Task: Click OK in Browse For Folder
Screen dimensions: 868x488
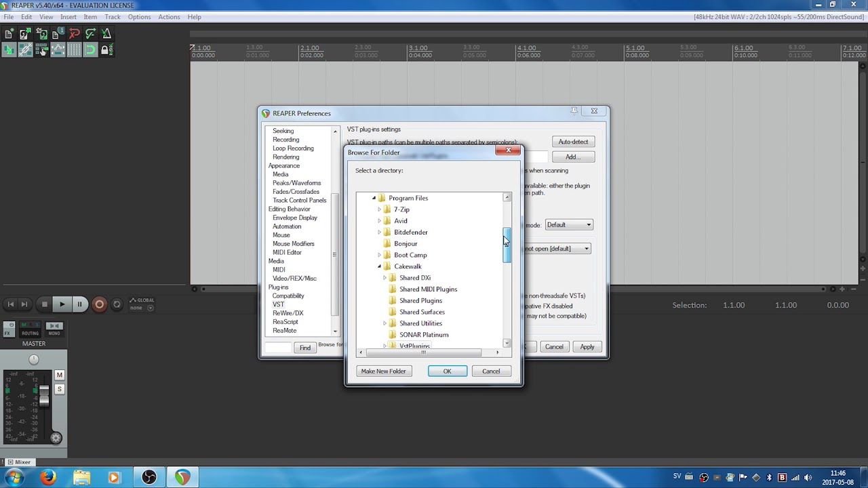Action: (x=448, y=371)
